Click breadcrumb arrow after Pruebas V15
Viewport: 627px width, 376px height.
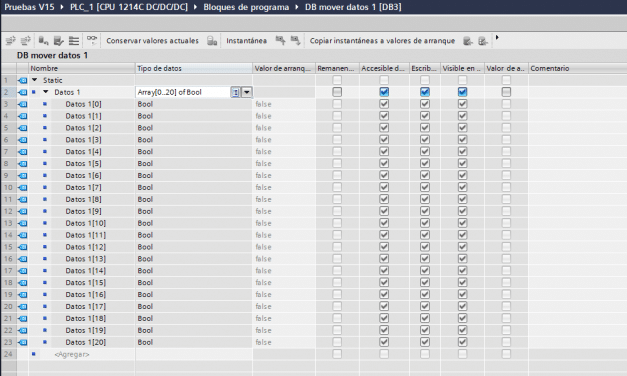[x=62, y=7]
